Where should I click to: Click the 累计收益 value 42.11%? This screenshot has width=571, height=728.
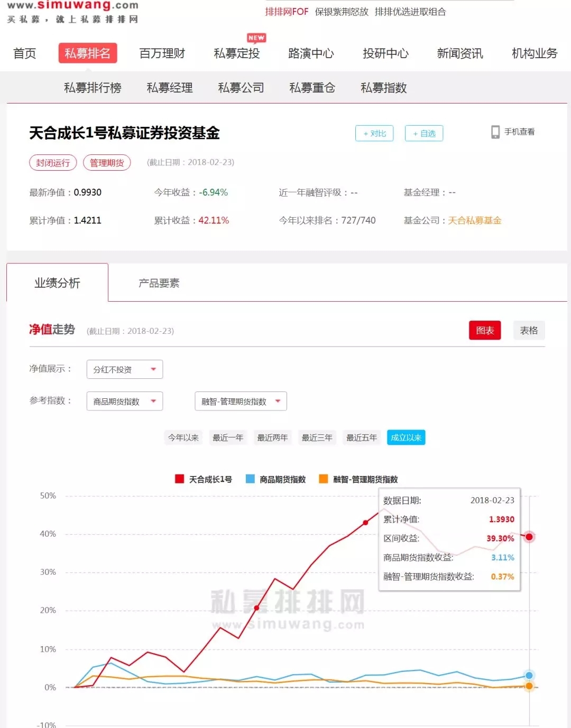coord(214,220)
